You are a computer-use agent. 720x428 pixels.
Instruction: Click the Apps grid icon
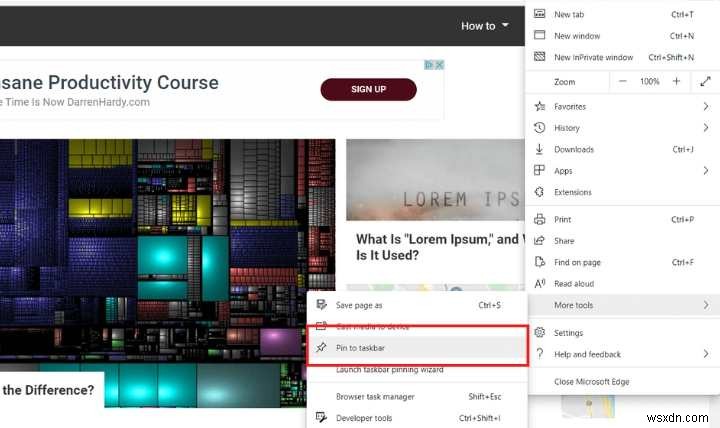tap(540, 170)
